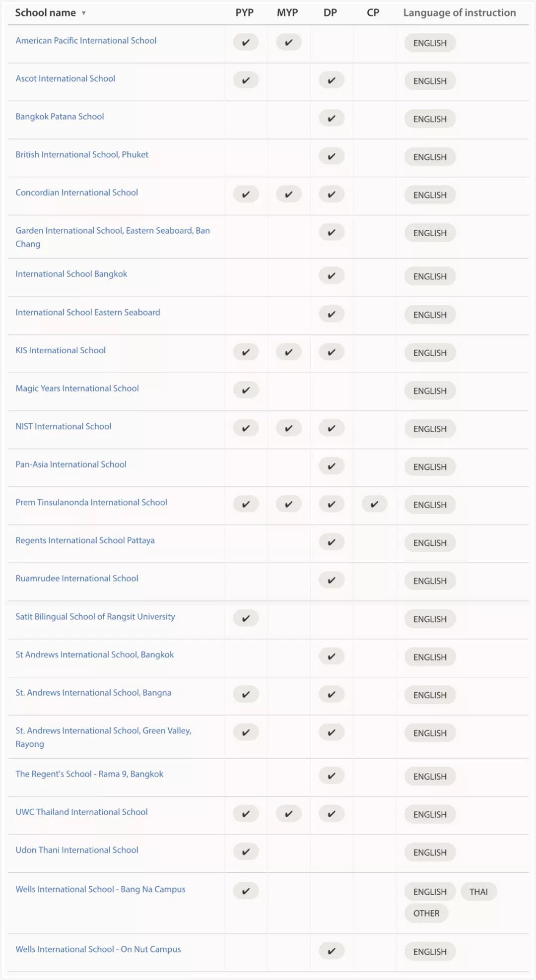Click the THAI language tag
Image resolution: width=536 pixels, height=980 pixels.
(479, 892)
